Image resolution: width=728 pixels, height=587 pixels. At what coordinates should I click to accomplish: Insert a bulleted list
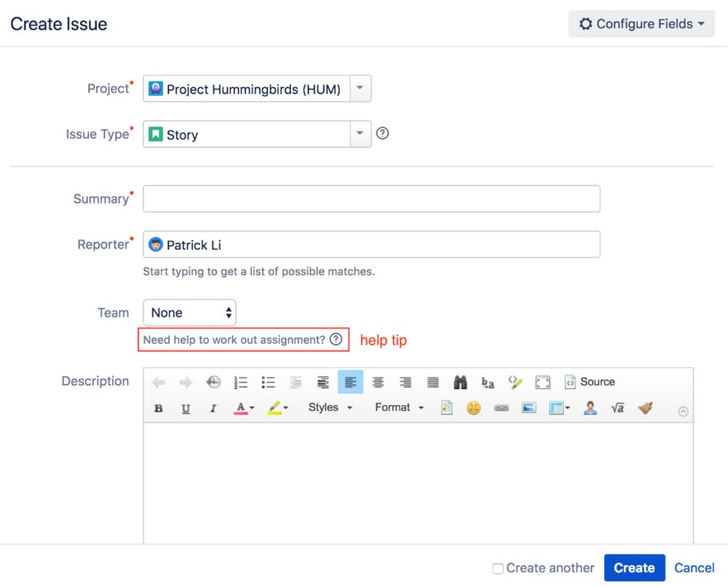269,382
